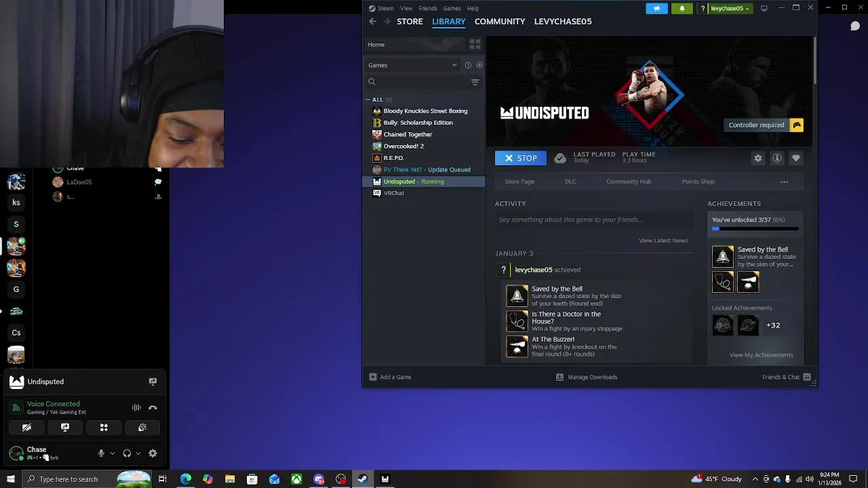Open collections grid view icon
This screenshot has width=868, height=488.
click(x=475, y=44)
